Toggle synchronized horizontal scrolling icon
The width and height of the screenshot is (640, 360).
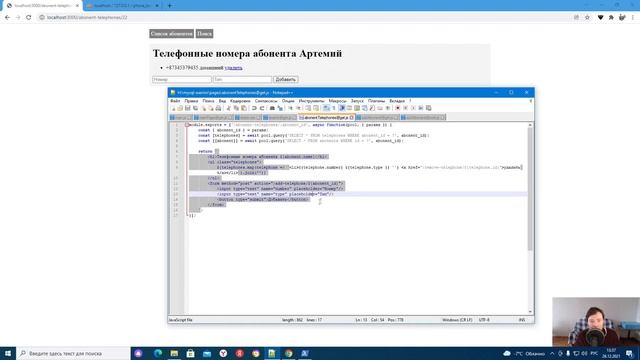tap(316, 108)
